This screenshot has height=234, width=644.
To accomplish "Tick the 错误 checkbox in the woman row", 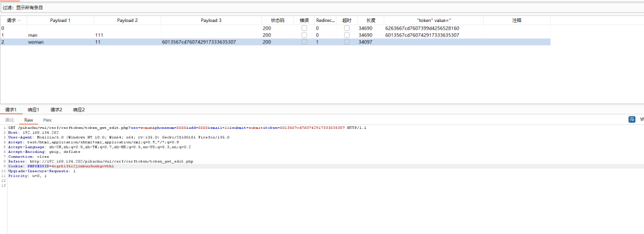I will click(x=304, y=42).
